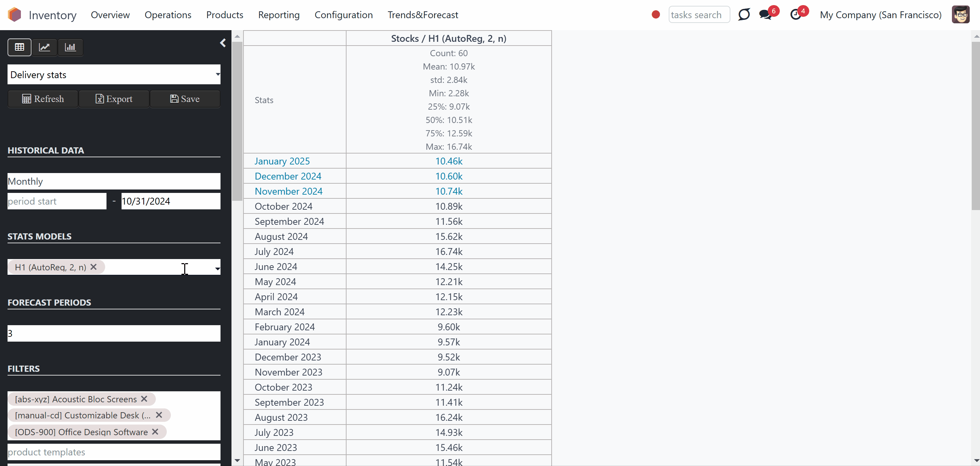
Task: Open the Delivery stats dropdown
Action: [x=114, y=75]
